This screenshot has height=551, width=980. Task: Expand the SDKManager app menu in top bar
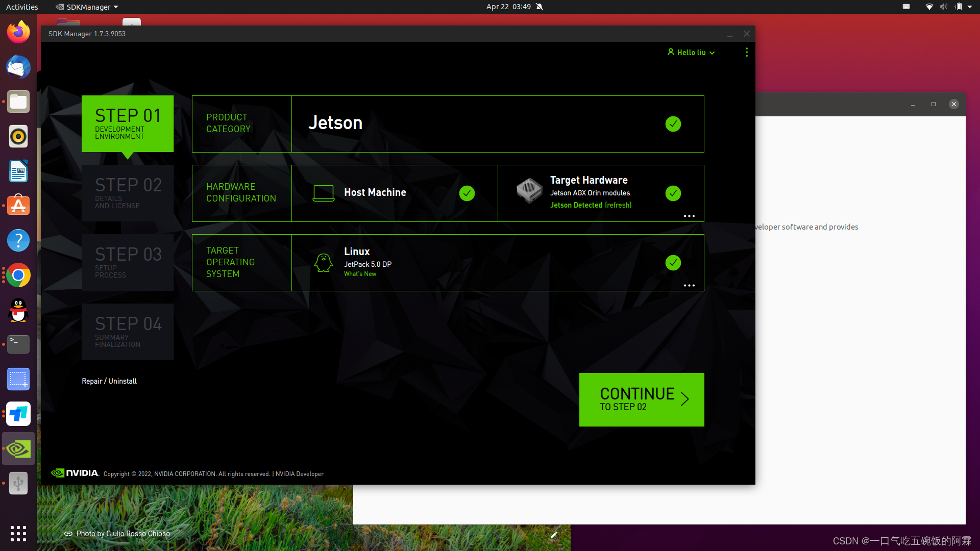(87, 7)
